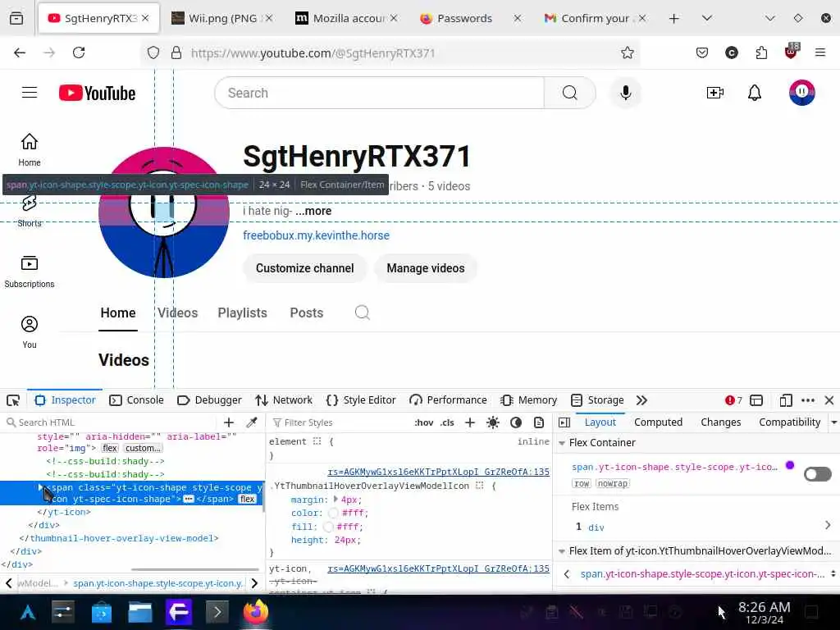840x630 pixels.
Task: Launch Firefox from the taskbar
Action: tap(256, 612)
